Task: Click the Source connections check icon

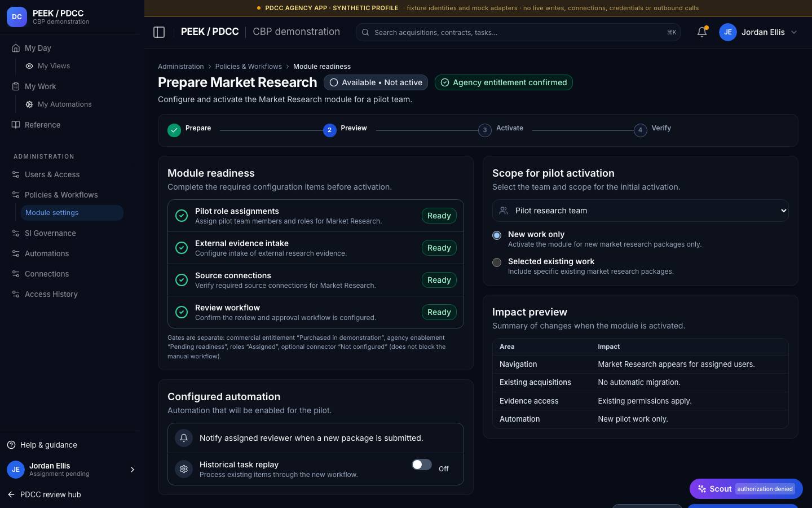Action: [x=182, y=280]
